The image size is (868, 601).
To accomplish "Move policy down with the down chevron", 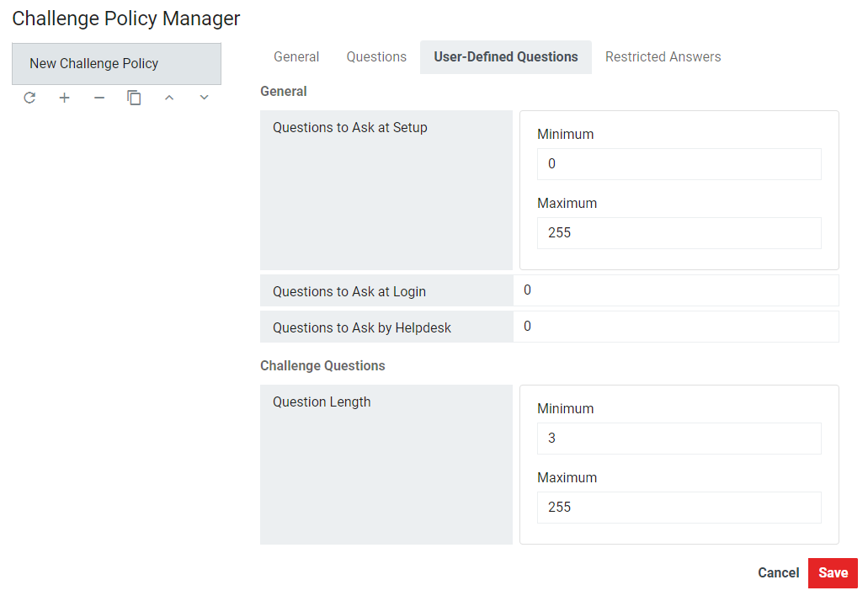I will (204, 98).
